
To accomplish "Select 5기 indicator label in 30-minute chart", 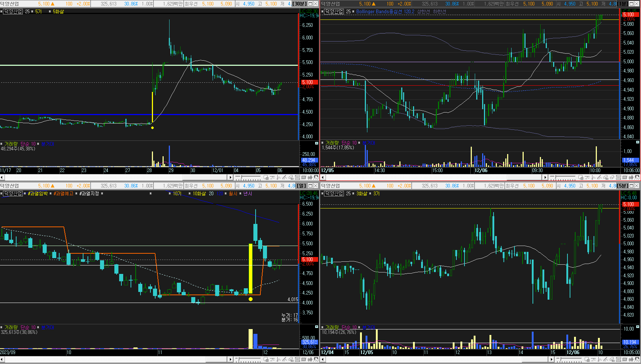I will pyautogui.click(x=38, y=11).
